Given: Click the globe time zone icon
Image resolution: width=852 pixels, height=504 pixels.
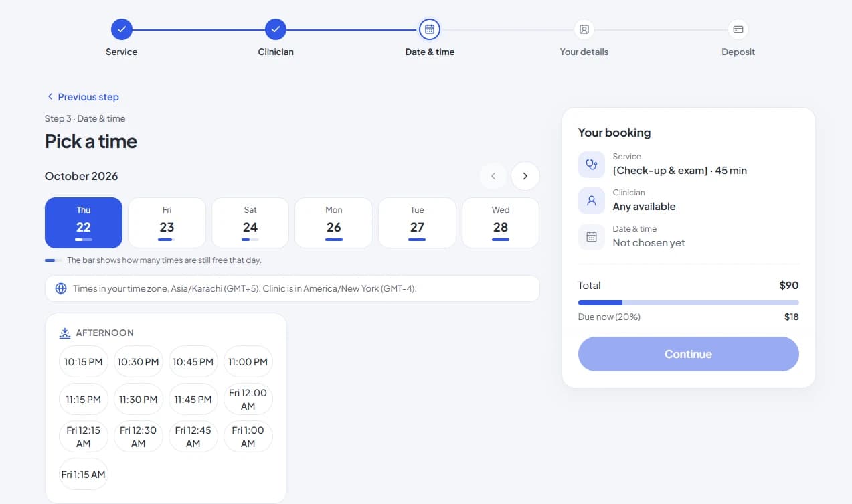Looking at the screenshot, I should 61,288.
